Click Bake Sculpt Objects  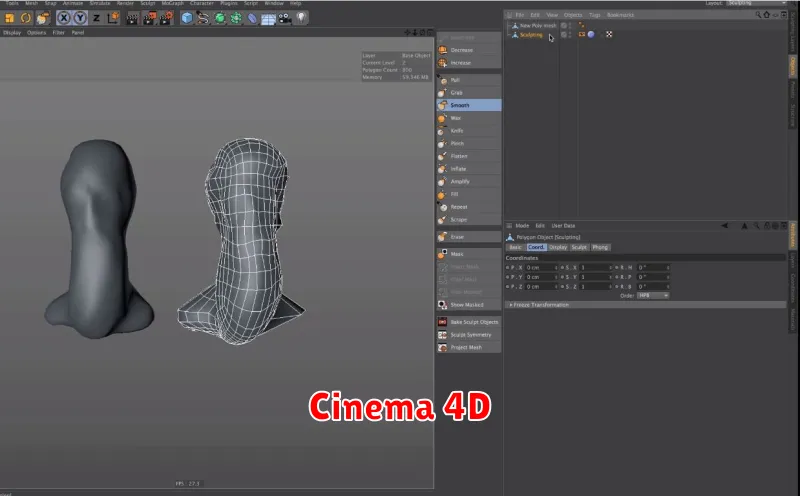(x=468, y=322)
